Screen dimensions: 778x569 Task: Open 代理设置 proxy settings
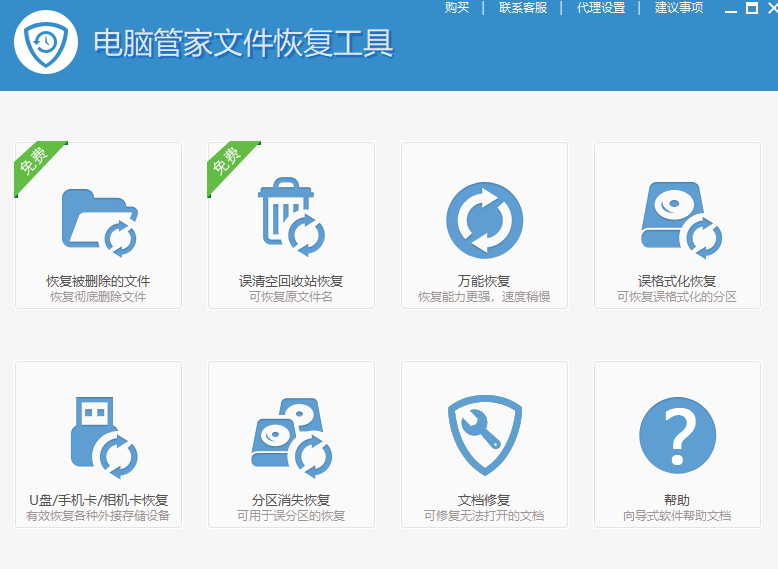(601, 8)
